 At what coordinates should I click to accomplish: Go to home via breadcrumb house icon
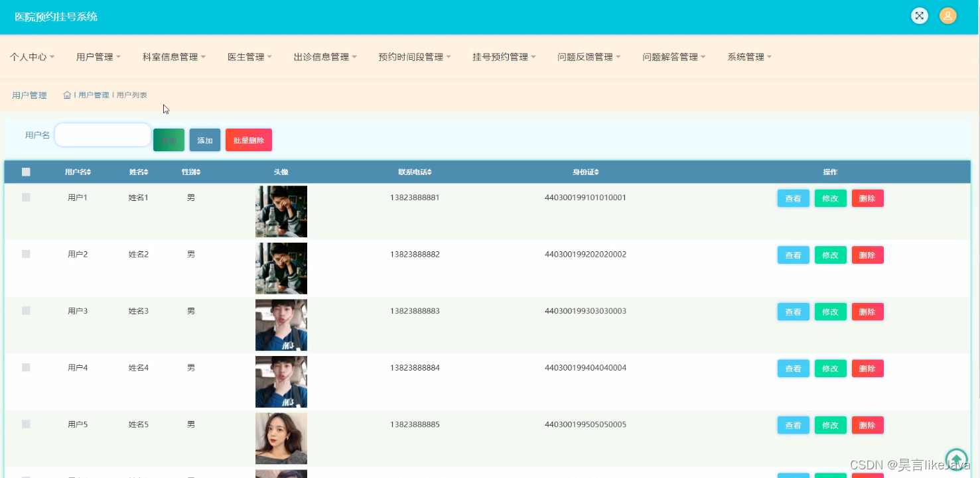coord(67,95)
